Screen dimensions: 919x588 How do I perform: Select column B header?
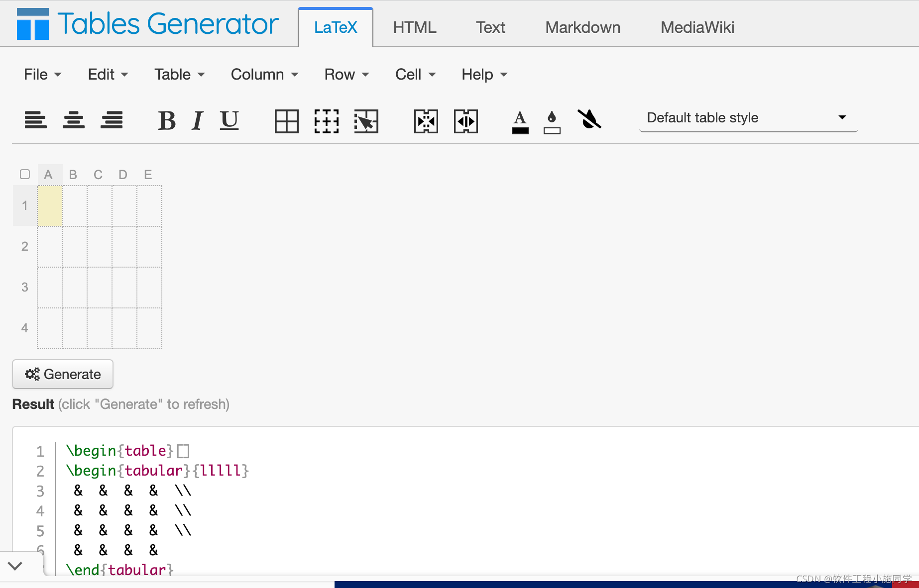(73, 175)
